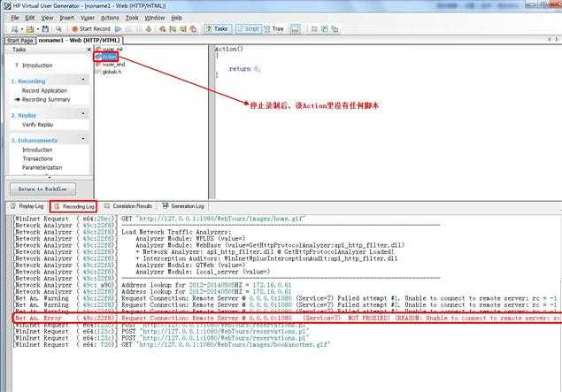
Task: Open the File menu
Action: click(x=15, y=18)
